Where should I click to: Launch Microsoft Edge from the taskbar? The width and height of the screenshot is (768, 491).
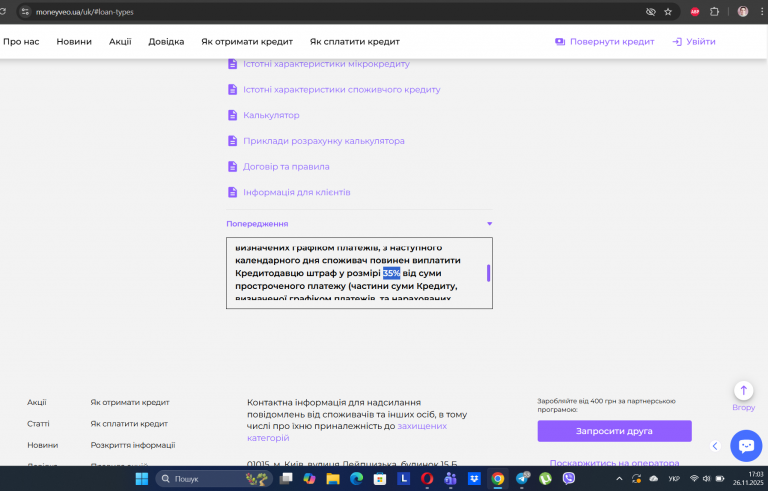coord(356,479)
